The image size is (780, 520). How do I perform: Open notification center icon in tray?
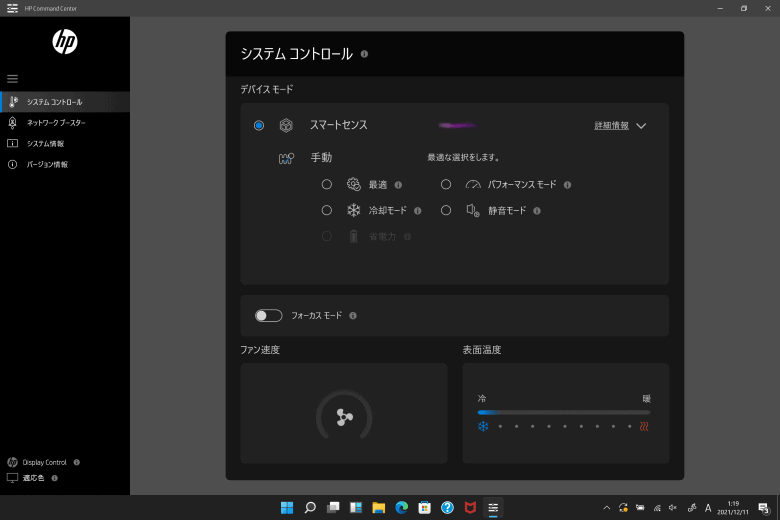pos(764,508)
